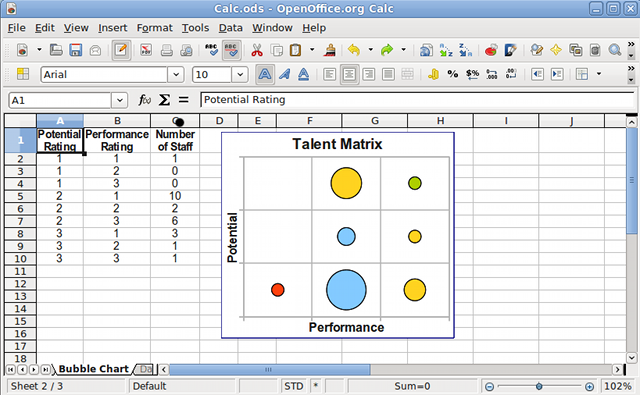
Task: Apply percent number format icon
Action: (x=453, y=74)
